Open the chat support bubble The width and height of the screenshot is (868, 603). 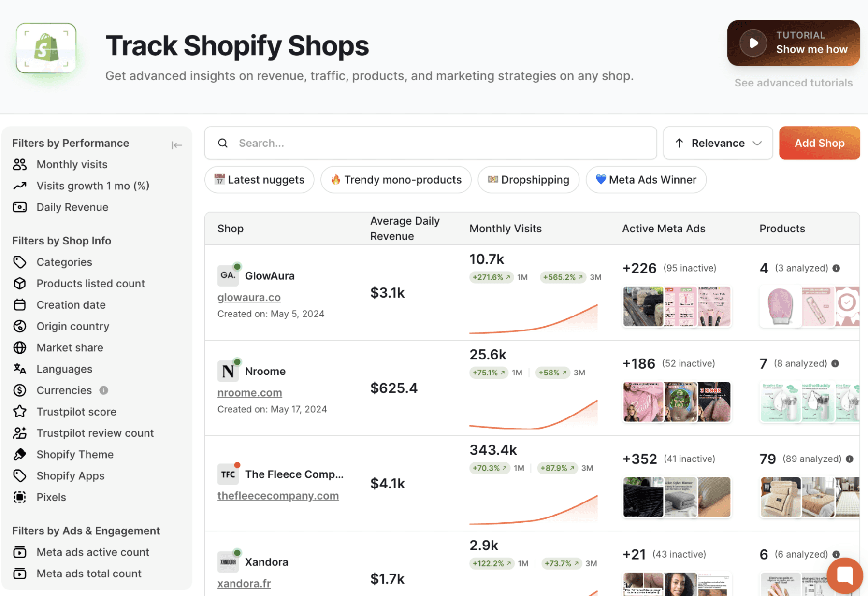click(x=845, y=575)
